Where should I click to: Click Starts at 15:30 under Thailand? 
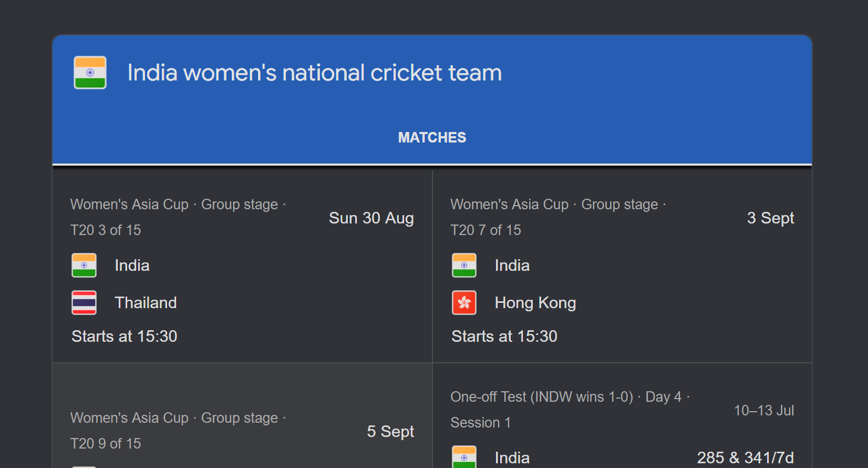(x=125, y=337)
